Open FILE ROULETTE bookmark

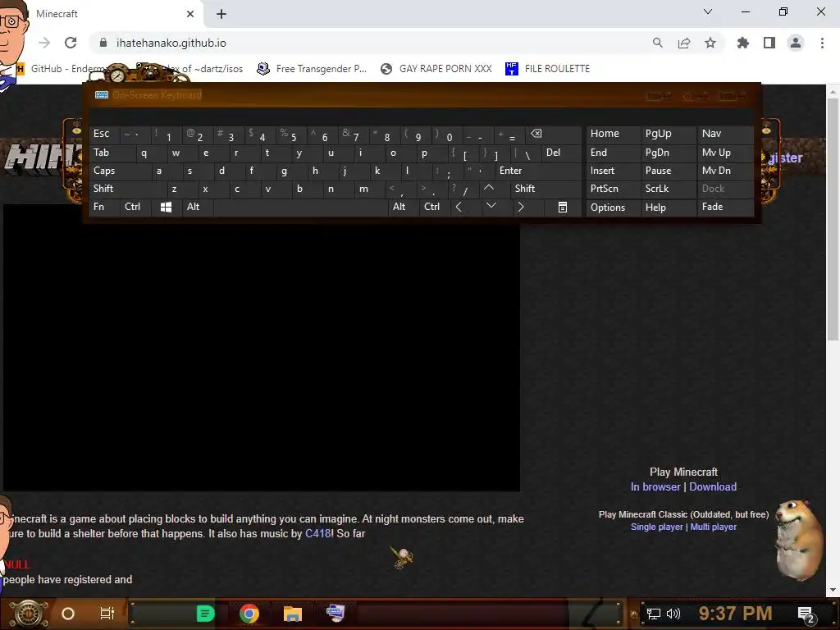point(547,69)
